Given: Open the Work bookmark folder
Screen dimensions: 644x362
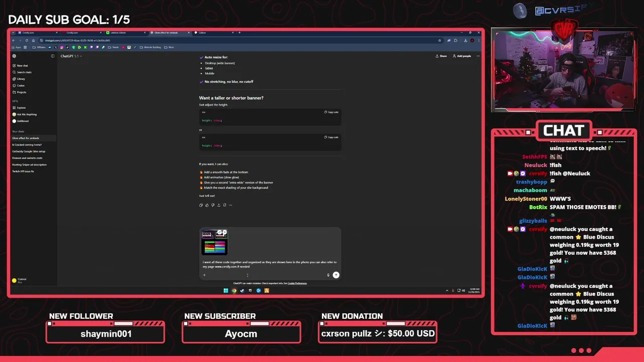Looking at the screenshot, I should tap(169, 47).
